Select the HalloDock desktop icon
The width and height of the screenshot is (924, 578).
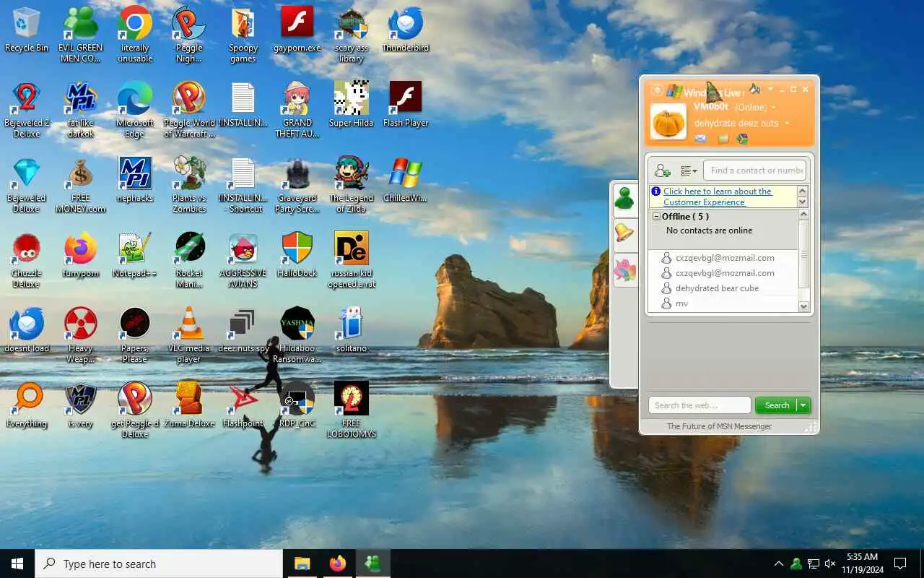(297, 255)
